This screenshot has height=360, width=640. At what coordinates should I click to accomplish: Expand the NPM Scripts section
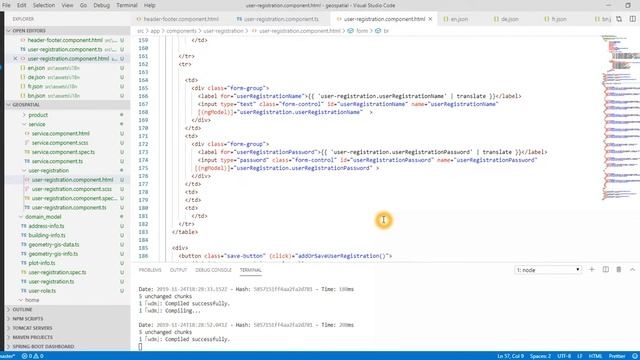pyautogui.click(x=28, y=319)
